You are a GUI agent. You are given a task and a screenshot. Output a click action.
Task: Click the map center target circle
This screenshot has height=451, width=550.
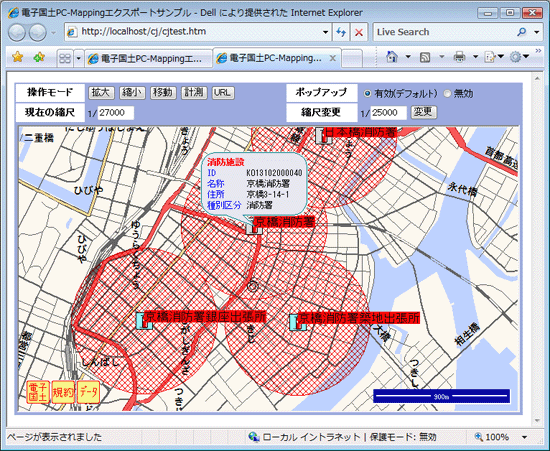click(x=253, y=286)
